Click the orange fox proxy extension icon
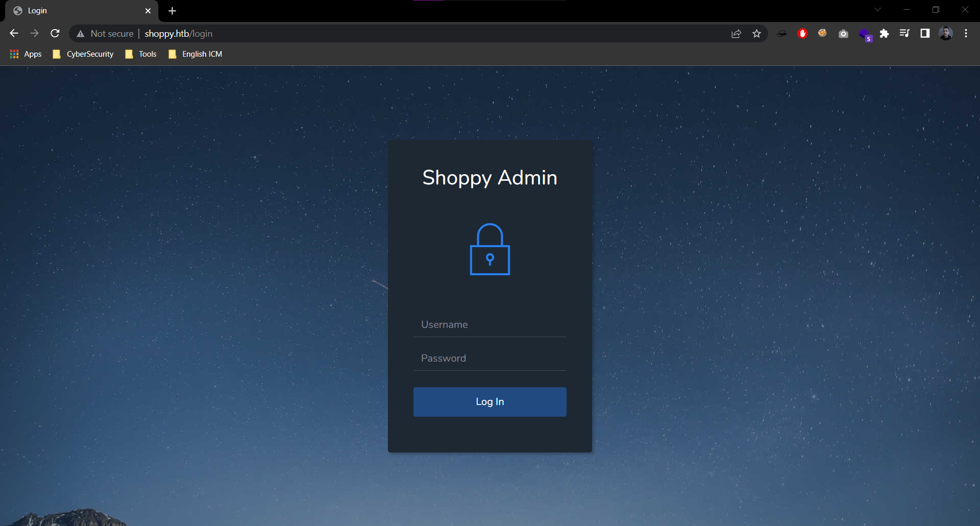The width and height of the screenshot is (980, 526). [822, 33]
